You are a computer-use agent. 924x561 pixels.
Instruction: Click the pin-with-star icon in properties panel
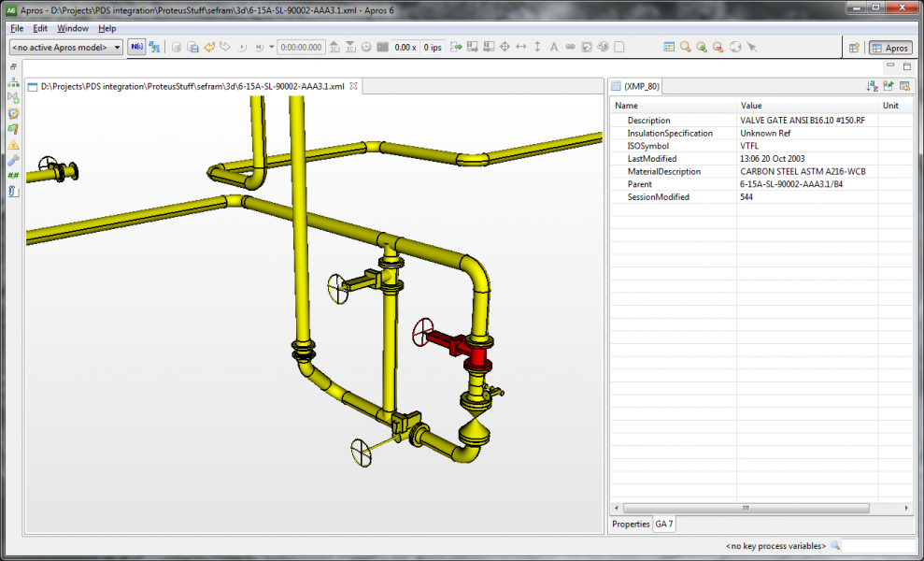click(x=888, y=86)
